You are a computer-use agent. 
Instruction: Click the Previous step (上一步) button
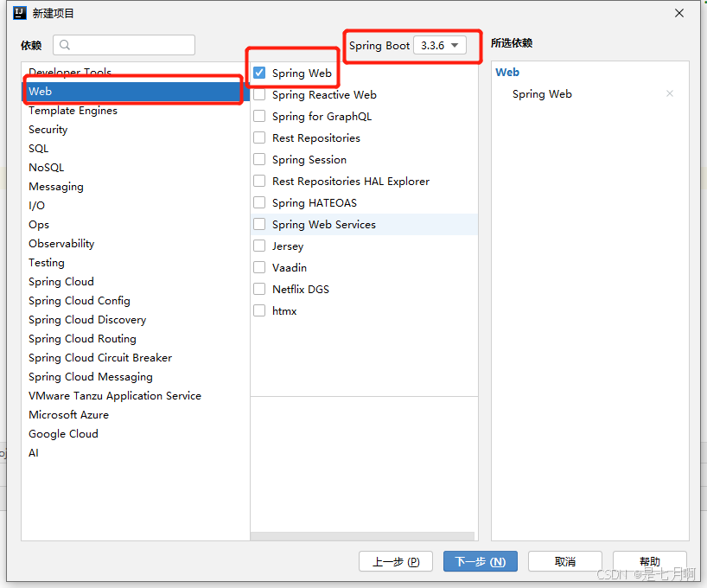(x=396, y=561)
